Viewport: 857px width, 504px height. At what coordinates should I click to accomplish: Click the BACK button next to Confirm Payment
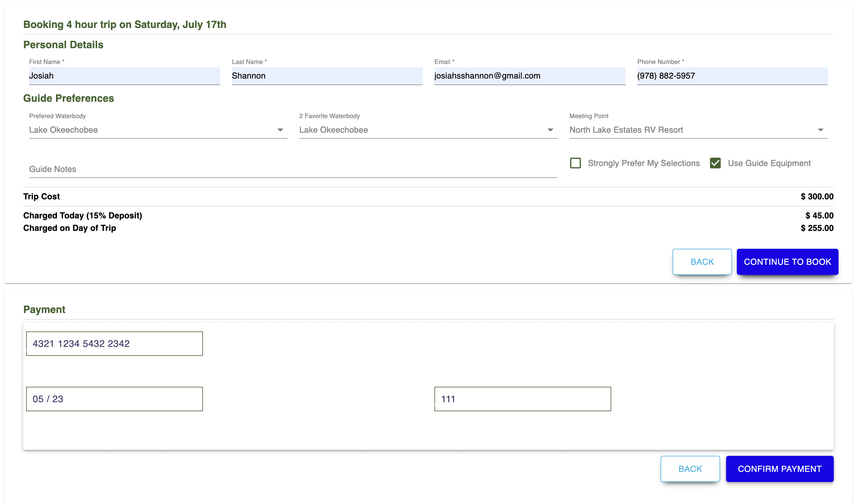click(x=690, y=469)
